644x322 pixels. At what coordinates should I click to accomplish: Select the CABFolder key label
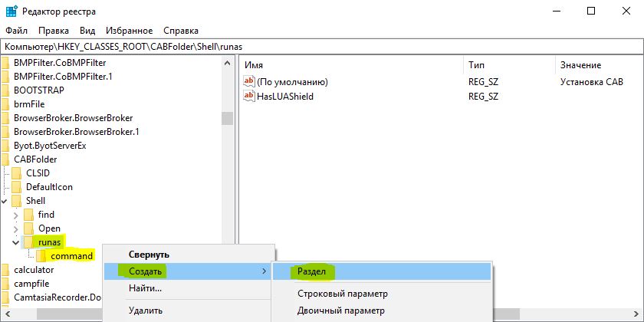click(x=35, y=159)
